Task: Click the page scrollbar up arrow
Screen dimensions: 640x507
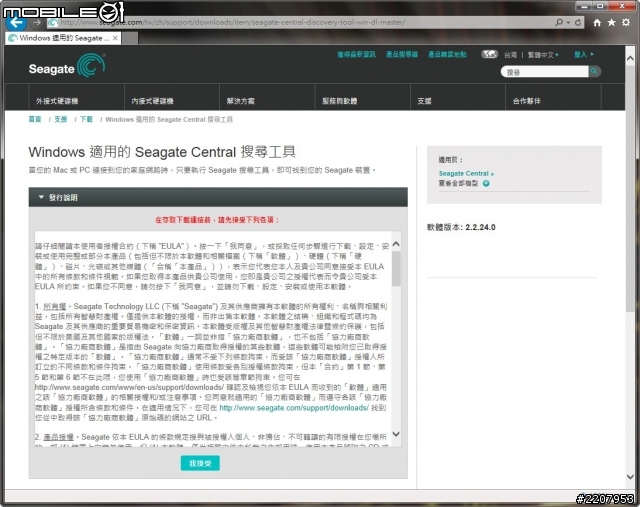Action: point(630,58)
